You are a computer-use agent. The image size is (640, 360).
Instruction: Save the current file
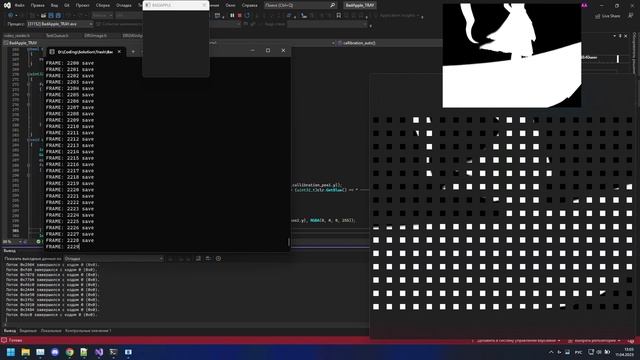coord(51,16)
